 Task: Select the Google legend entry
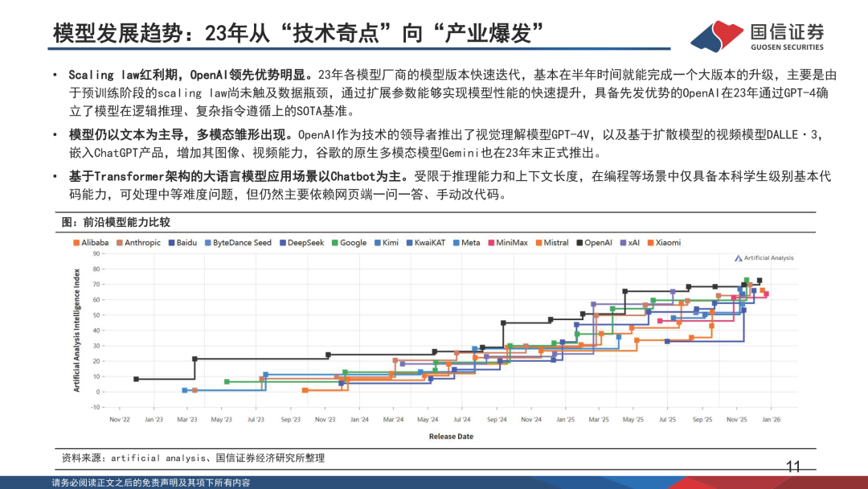[x=350, y=243]
